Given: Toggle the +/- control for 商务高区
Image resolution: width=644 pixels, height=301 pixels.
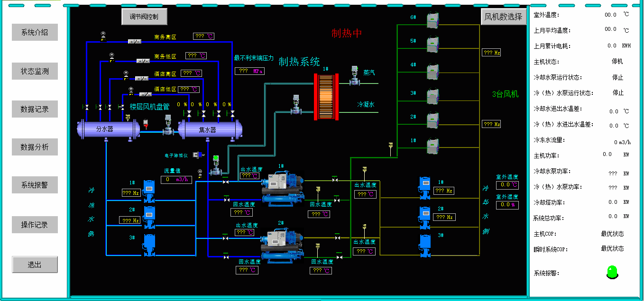Looking at the screenshot, I should point(135,42).
